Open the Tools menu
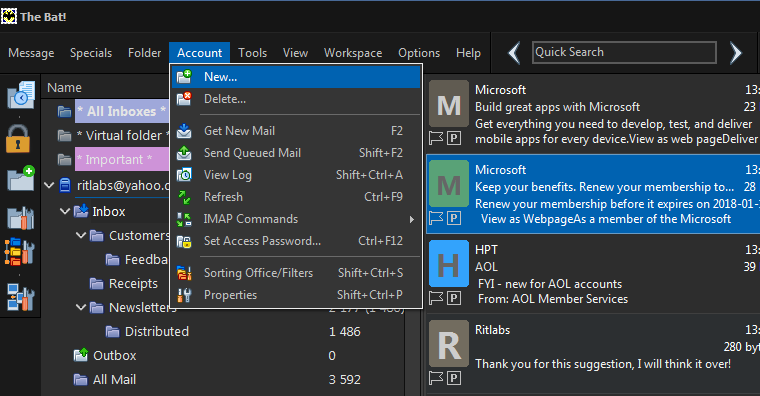The image size is (760, 396). (x=253, y=53)
